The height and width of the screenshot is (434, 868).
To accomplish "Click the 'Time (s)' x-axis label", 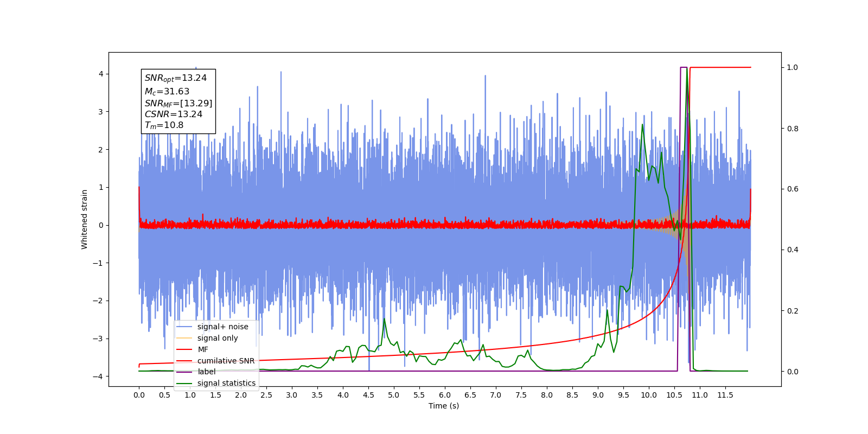I will [444, 406].
